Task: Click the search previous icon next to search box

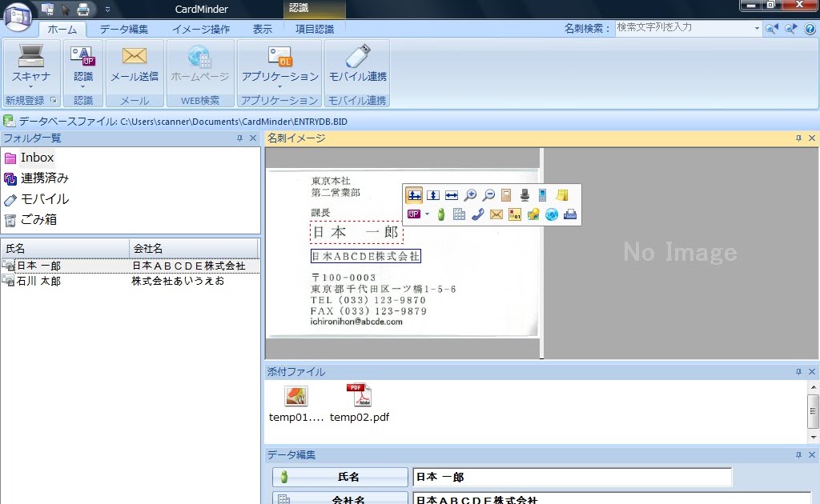Action: tap(771, 29)
